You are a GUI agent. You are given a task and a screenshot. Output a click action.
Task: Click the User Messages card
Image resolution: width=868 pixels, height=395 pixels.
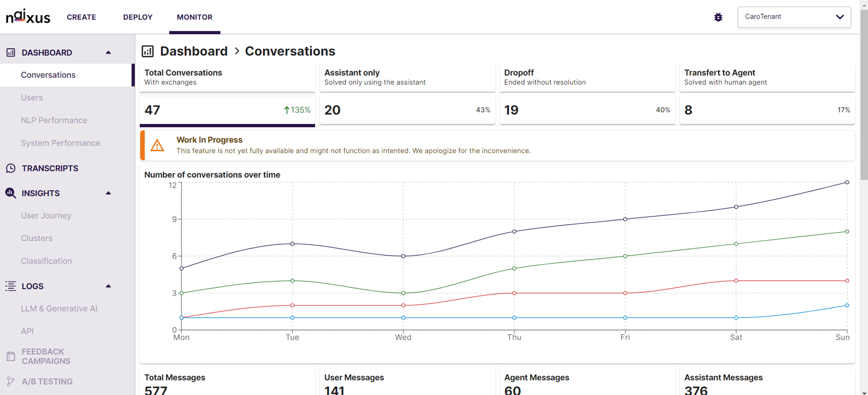(407, 382)
